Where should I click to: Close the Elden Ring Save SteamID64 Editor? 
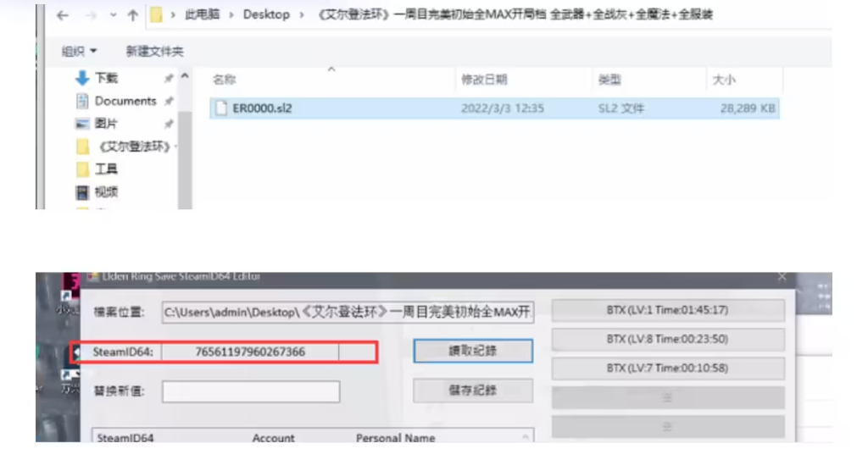coord(782,276)
